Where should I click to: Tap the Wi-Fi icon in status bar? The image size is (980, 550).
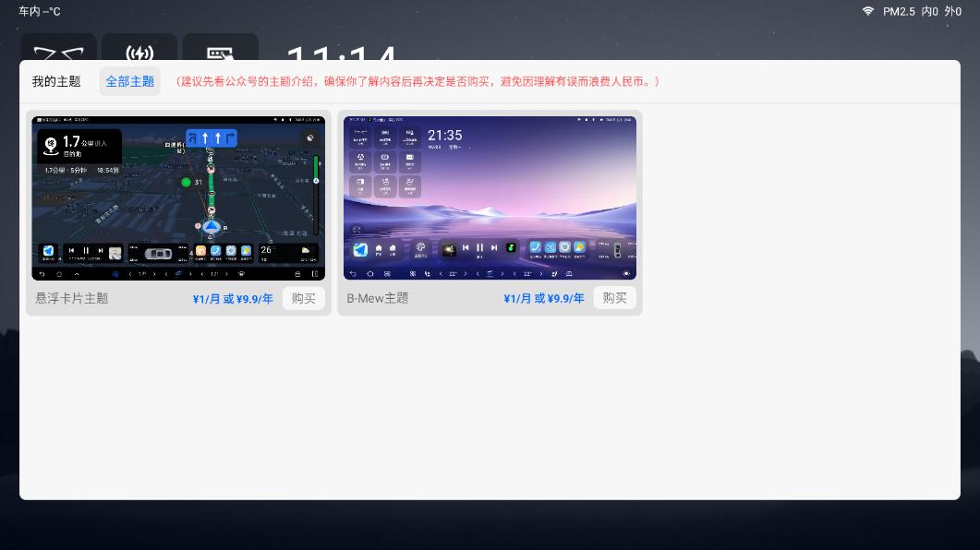click(x=867, y=11)
